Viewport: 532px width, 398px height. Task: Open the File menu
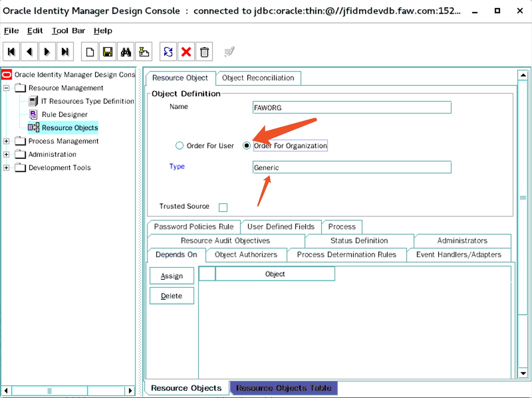(x=11, y=31)
